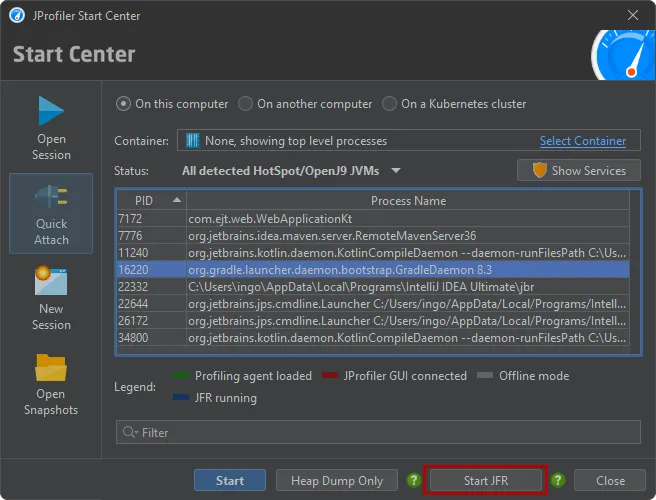Select the Quick Attach plug icon

pos(51,197)
